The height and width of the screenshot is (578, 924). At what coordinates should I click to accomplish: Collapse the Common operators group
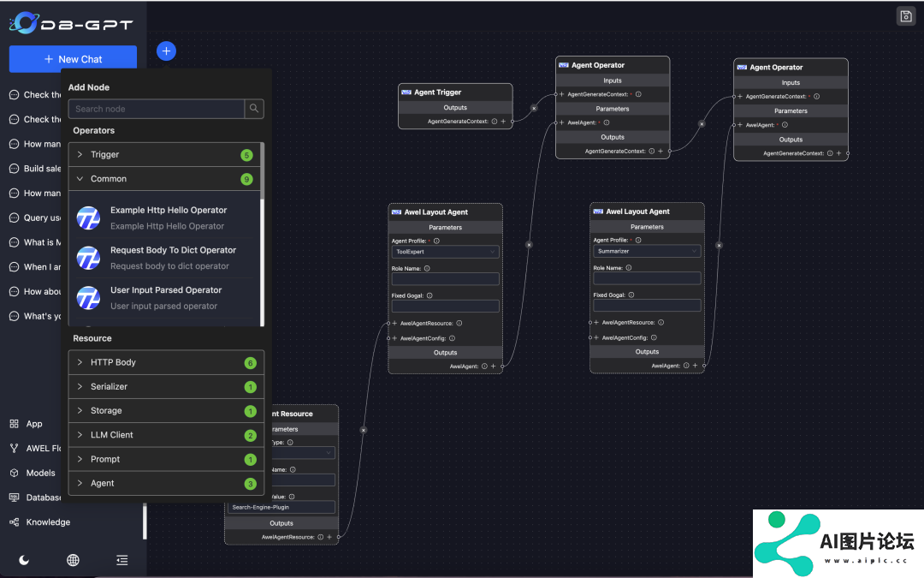[x=166, y=179]
